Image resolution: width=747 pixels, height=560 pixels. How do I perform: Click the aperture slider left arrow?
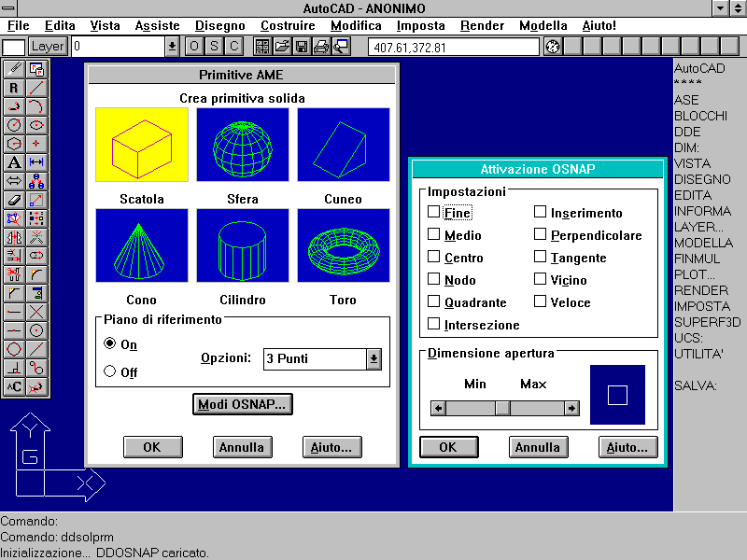coord(438,408)
